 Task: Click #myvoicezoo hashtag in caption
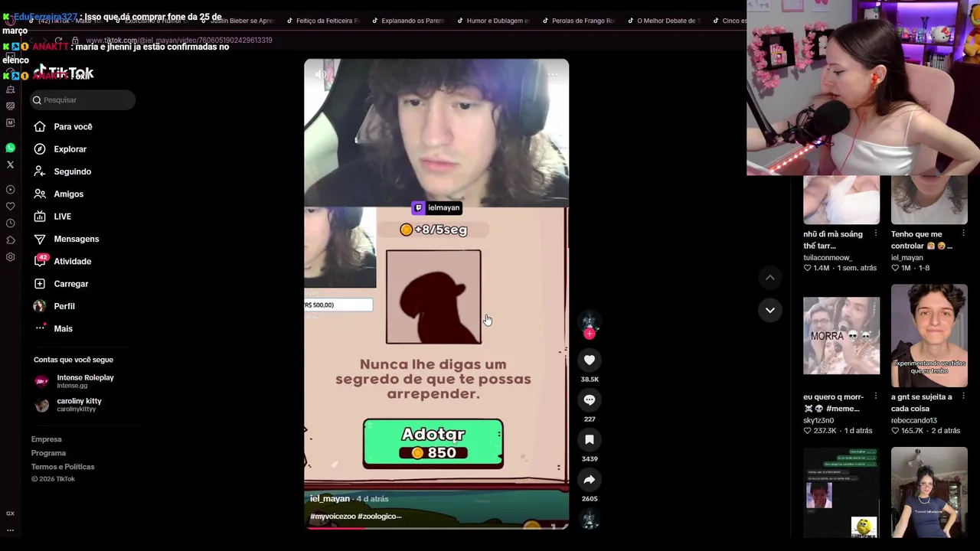point(332,517)
